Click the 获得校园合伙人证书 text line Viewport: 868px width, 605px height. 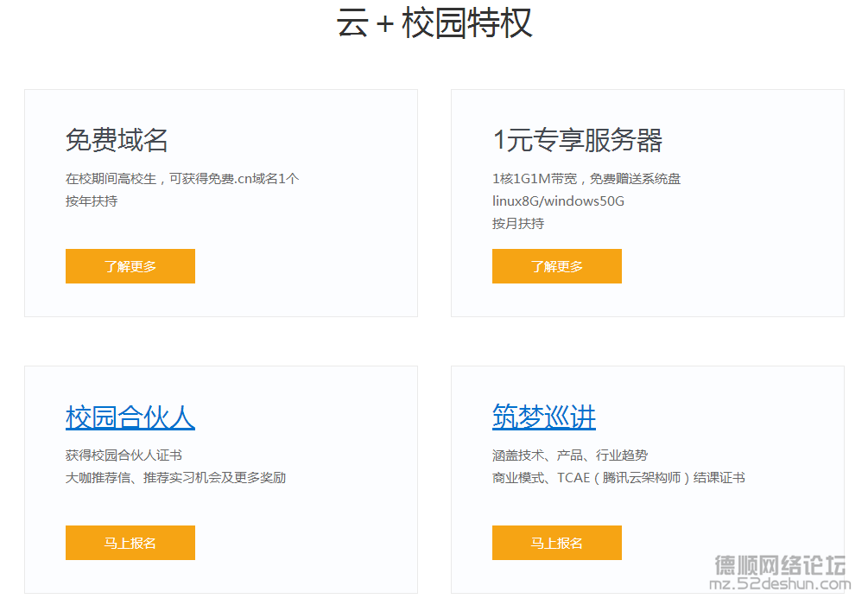(124, 455)
